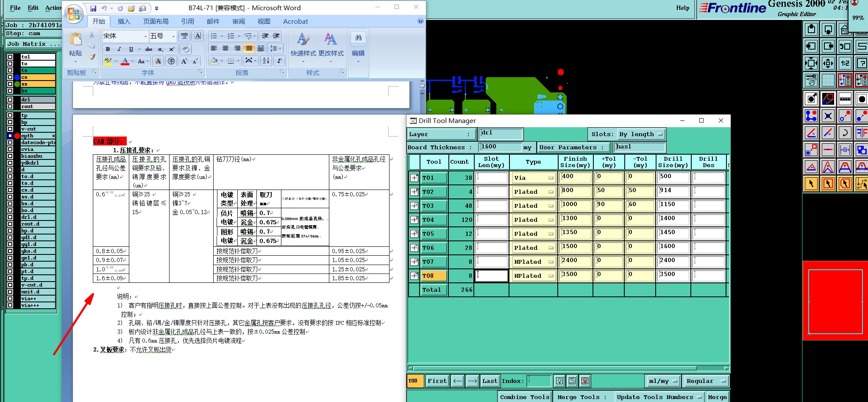Expand the T03 tool row plus button

414,206
